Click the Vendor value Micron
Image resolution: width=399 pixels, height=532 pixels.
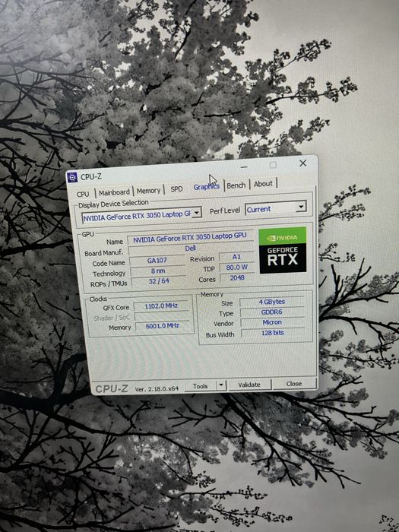[272, 322]
